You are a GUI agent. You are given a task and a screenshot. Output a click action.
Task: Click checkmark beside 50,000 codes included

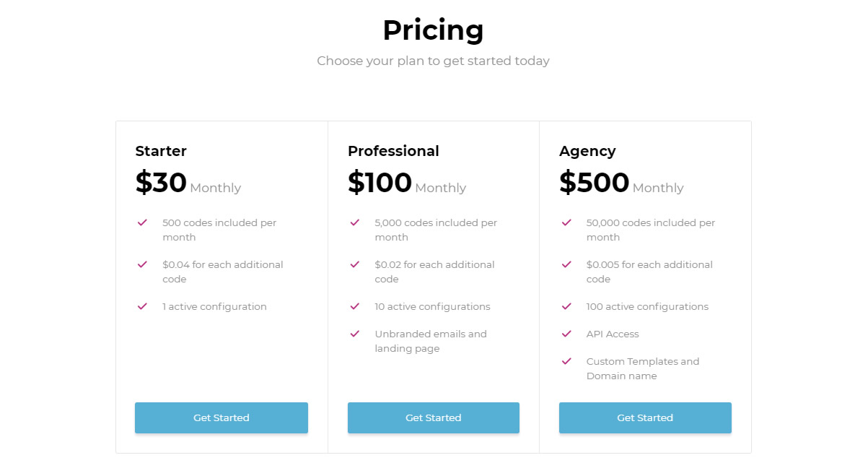tap(566, 222)
